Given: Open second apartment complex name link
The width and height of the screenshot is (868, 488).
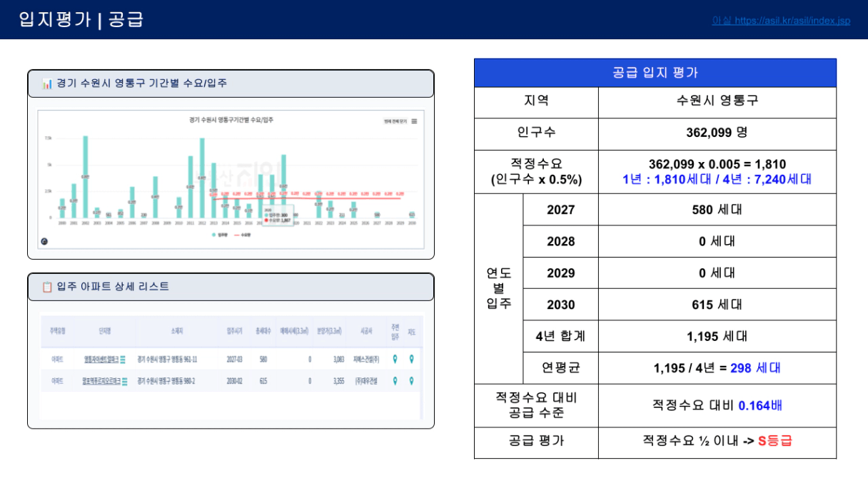Looking at the screenshot, I should pos(101,382).
